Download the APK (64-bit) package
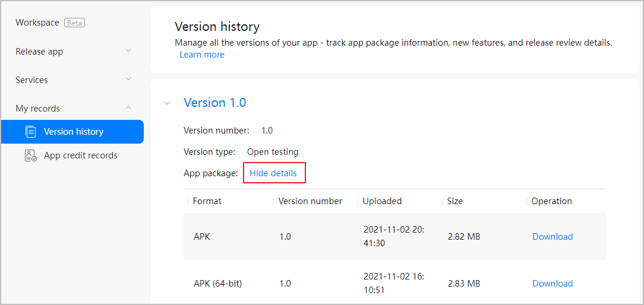The height and width of the screenshot is (305, 644). (x=553, y=283)
